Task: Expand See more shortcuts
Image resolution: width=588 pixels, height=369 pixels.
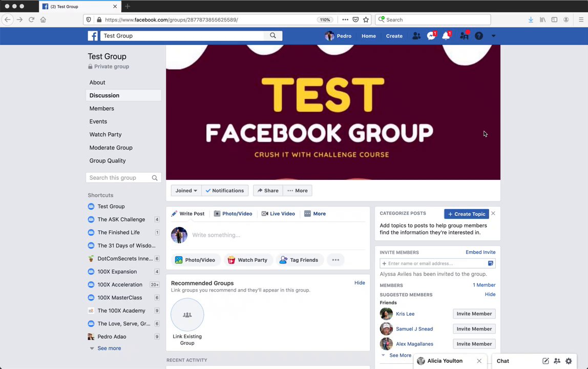Action: (109, 348)
